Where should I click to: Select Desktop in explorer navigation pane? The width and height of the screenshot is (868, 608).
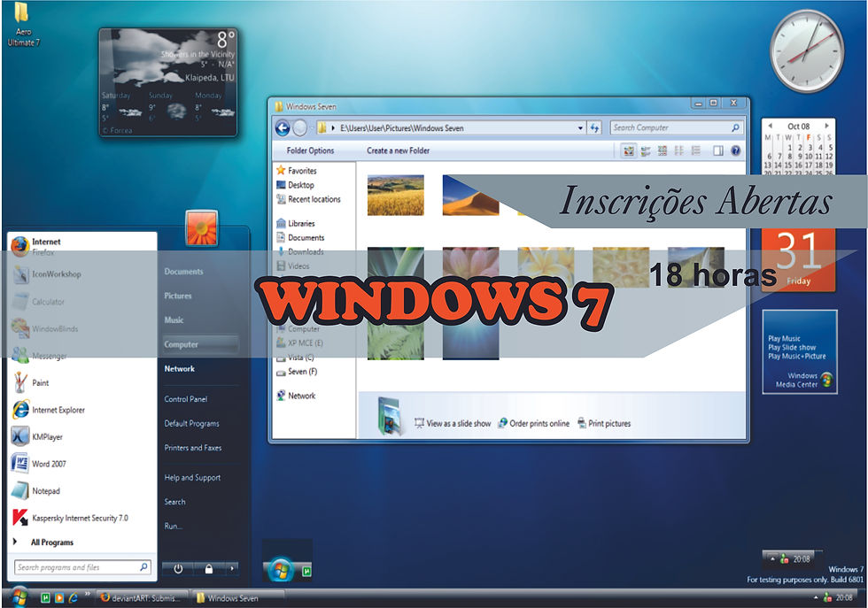pos(295,185)
